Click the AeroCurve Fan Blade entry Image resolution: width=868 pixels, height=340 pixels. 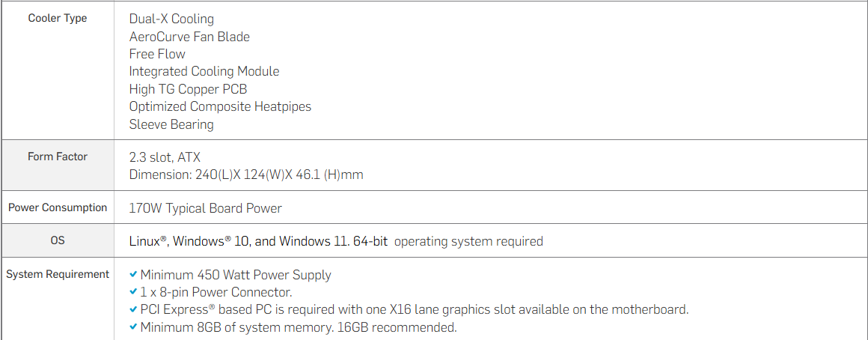189,37
